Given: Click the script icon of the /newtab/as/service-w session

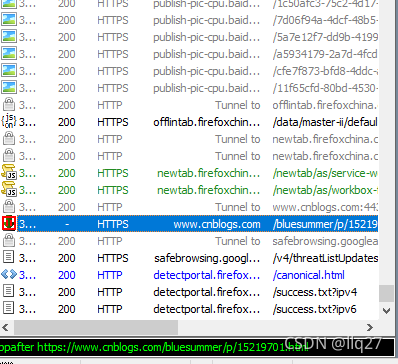Looking at the screenshot, I should [9, 173].
